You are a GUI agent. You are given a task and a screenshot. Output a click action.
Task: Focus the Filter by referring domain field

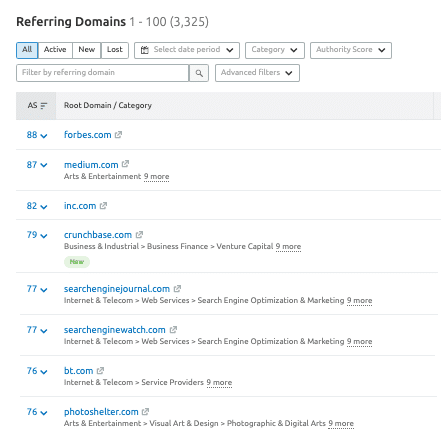coord(103,73)
